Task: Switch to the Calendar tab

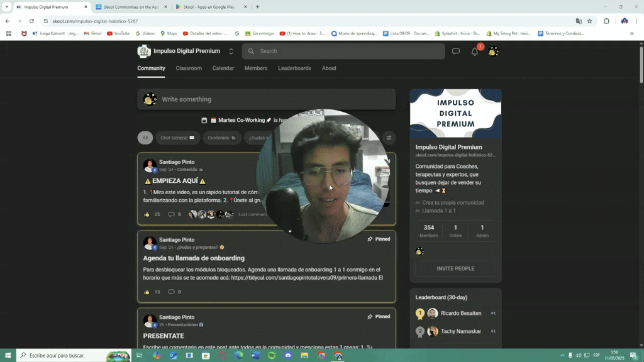Action: pos(223,68)
